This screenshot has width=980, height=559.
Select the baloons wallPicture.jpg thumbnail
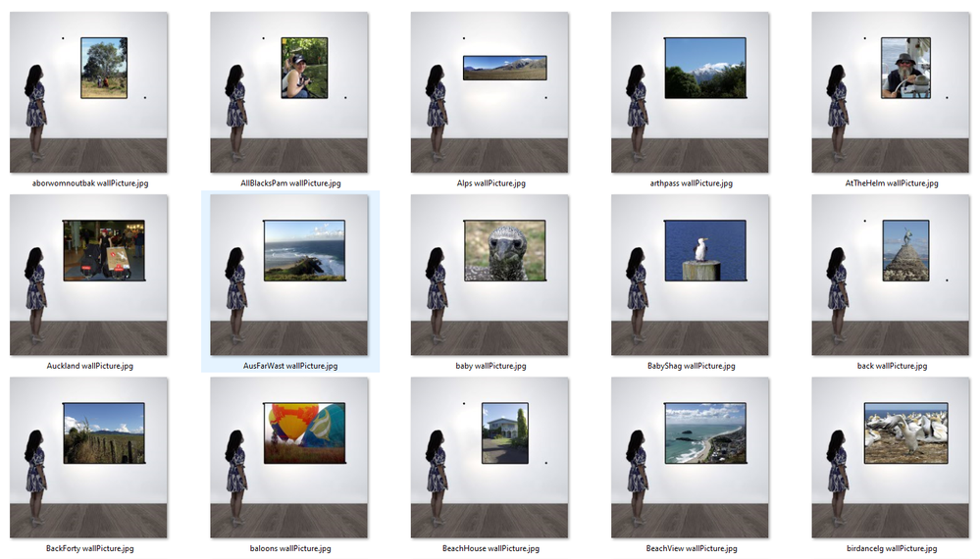pyautogui.click(x=289, y=458)
